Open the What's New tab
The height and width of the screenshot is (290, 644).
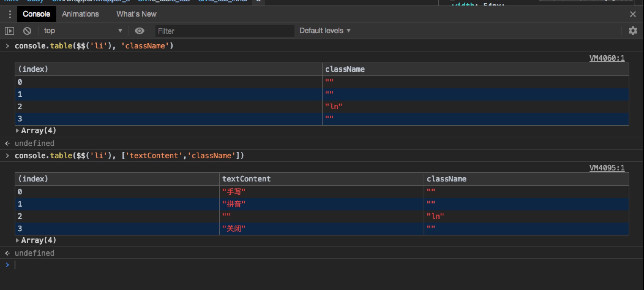137,14
